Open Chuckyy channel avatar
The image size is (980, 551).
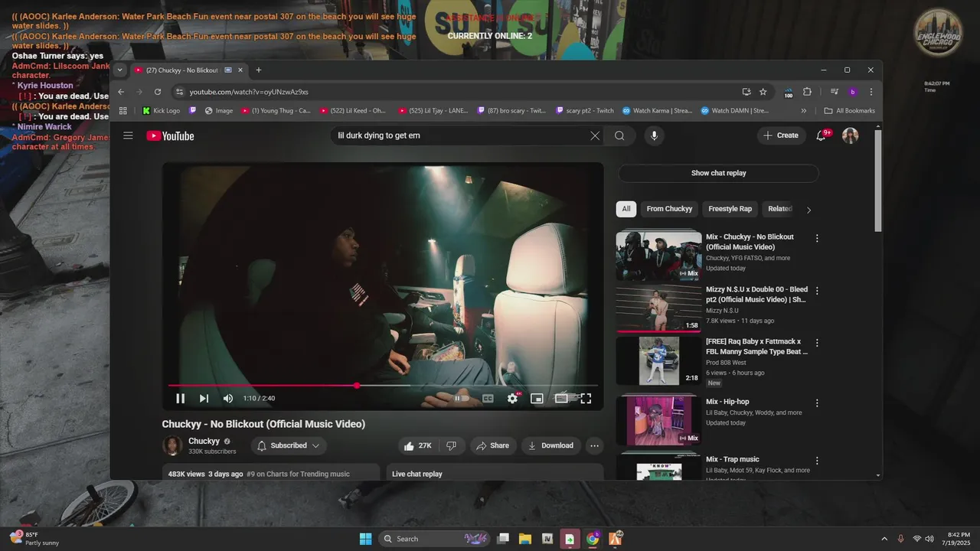pyautogui.click(x=172, y=445)
